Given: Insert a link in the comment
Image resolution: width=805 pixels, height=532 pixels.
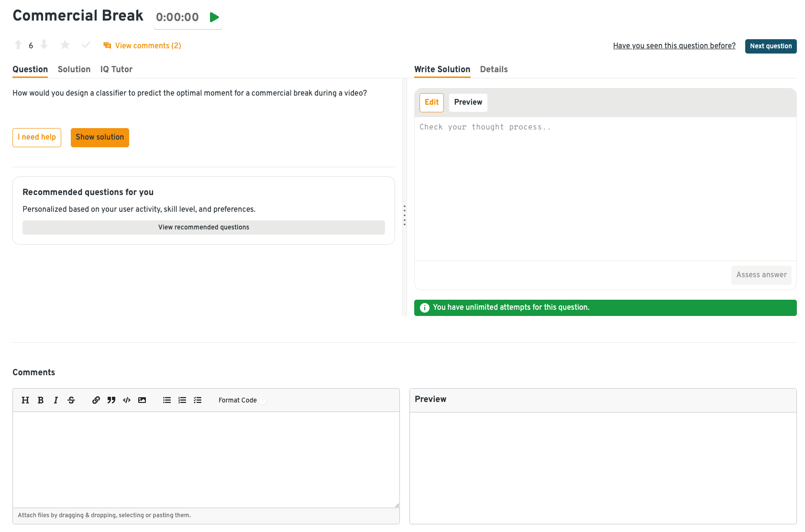Looking at the screenshot, I should click(96, 400).
